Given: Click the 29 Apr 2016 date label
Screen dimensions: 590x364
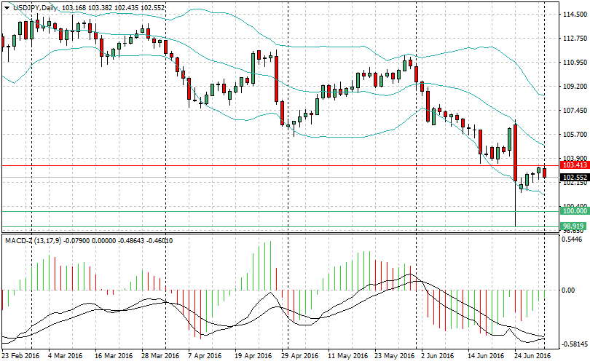Looking at the screenshot, I should click(300, 356).
